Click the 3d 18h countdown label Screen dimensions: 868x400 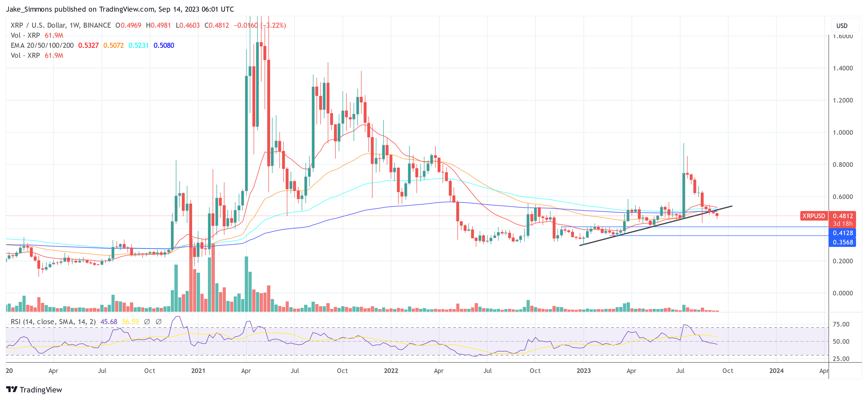842,224
